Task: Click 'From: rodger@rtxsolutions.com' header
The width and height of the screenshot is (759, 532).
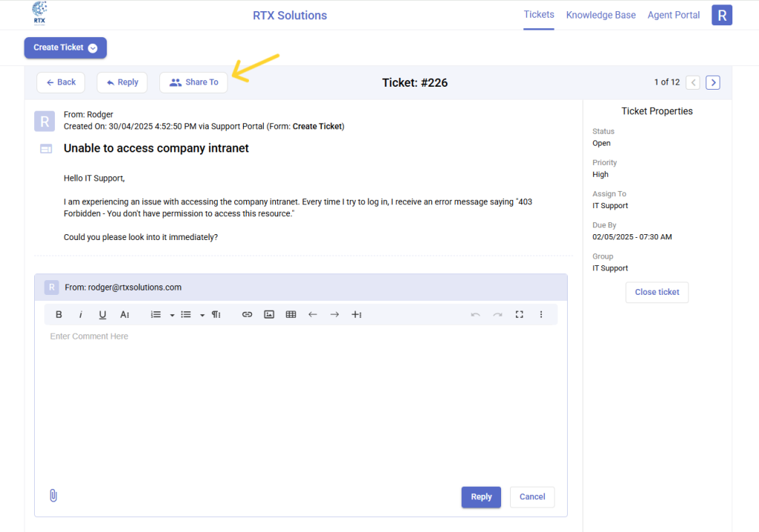Action: coord(123,287)
